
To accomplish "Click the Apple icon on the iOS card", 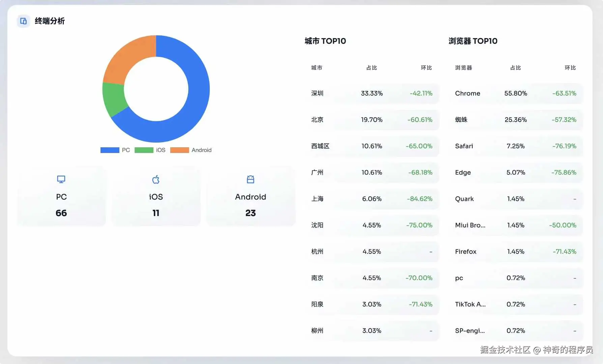I will pyautogui.click(x=155, y=179).
